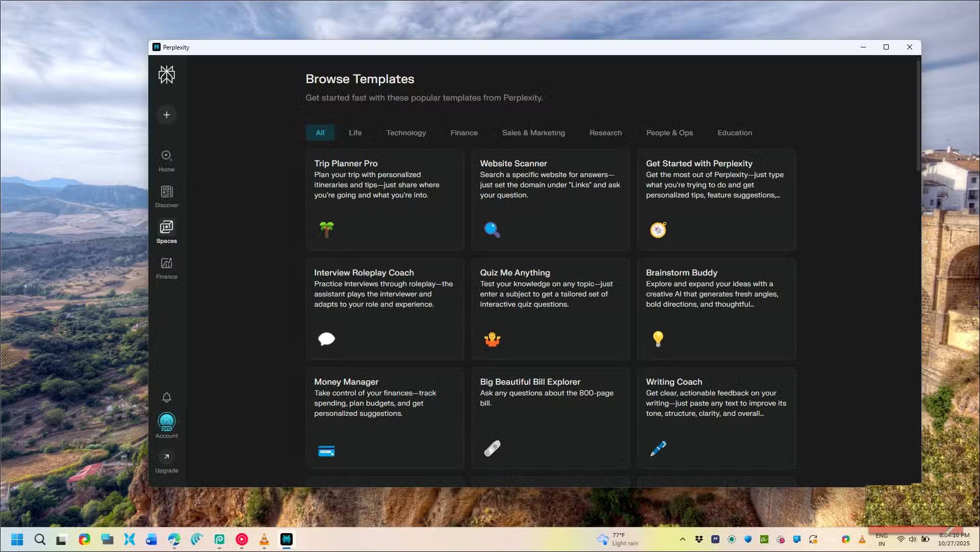
Task: Open the Account avatar menu
Action: click(x=166, y=421)
